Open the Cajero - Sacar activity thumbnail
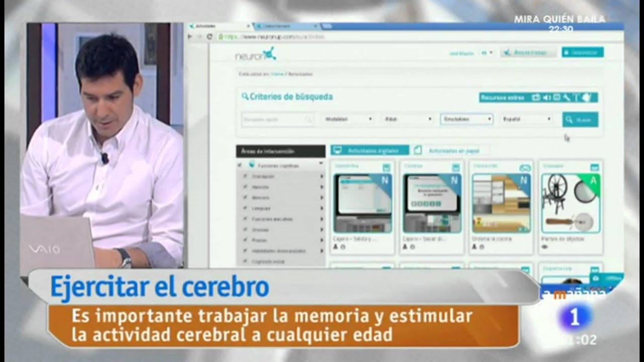The image size is (644, 362). tap(432, 203)
